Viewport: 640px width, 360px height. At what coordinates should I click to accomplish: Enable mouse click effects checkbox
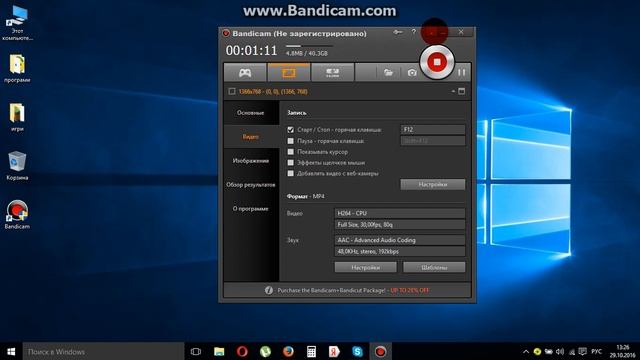pos(291,162)
